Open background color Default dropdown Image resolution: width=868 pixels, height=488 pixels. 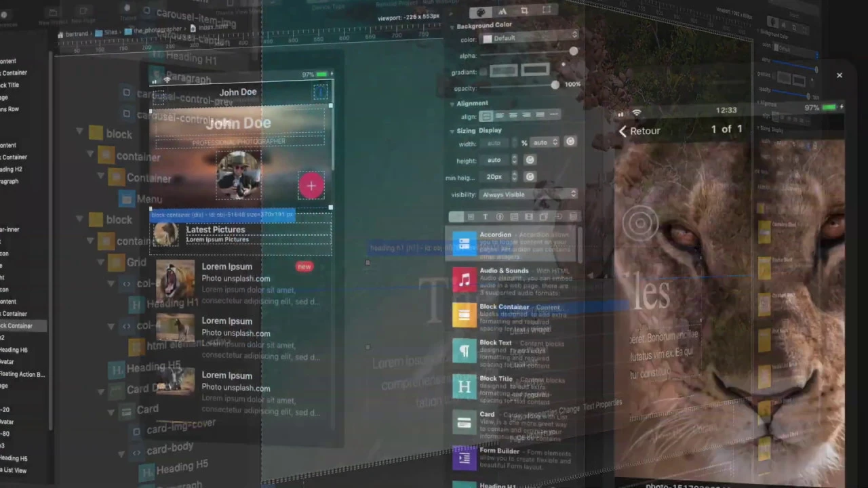click(530, 38)
